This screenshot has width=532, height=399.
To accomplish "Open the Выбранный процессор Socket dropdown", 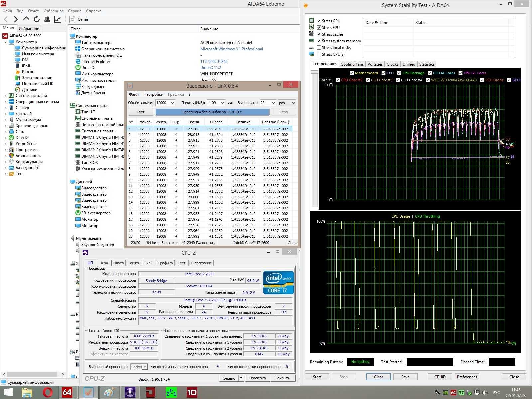I will pyautogui.click(x=139, y=367).
